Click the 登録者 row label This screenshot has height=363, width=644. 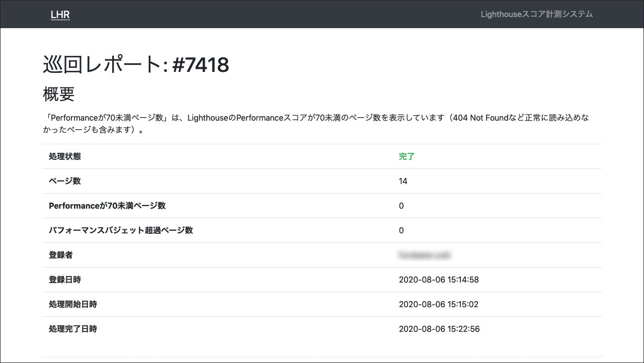pyautogui.click(x=61, y=255)
